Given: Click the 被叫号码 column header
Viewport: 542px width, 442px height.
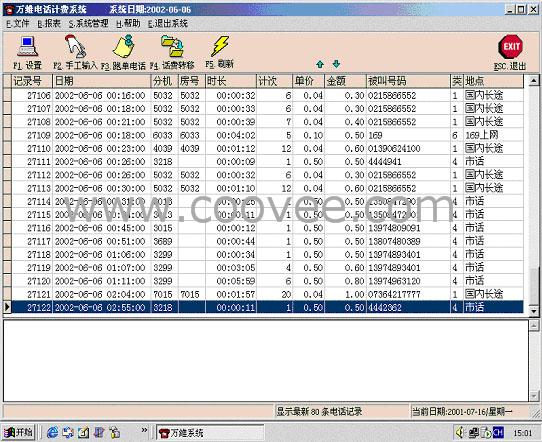Looking at the screenshot, I should click(408, 81).
